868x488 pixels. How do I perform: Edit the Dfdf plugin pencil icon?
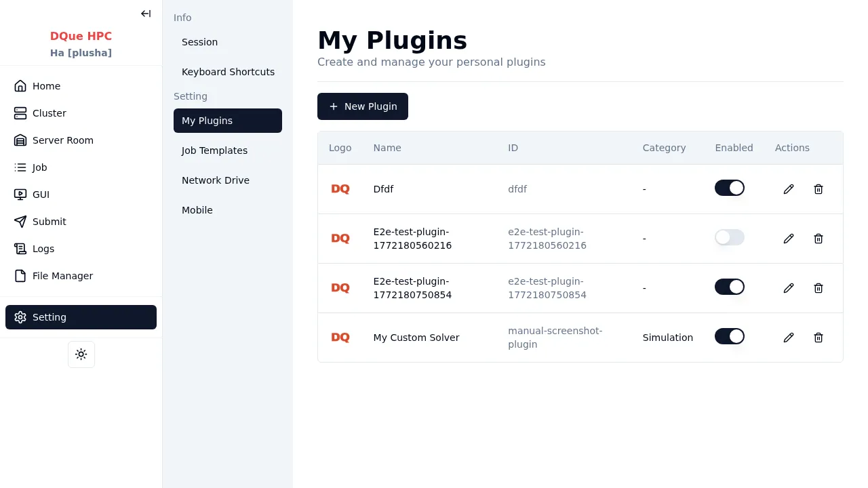789,189
